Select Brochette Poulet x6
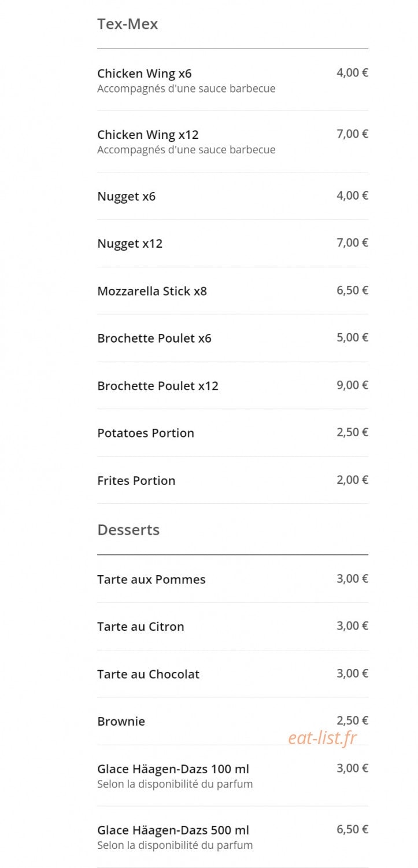The image size is (418, 868). (232, 339)
